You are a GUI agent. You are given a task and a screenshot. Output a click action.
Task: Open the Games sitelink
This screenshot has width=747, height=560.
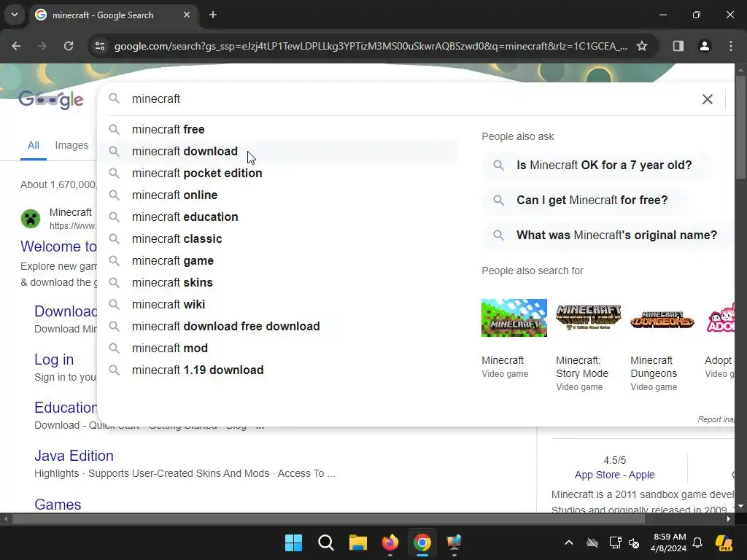[x=58, y=505]
